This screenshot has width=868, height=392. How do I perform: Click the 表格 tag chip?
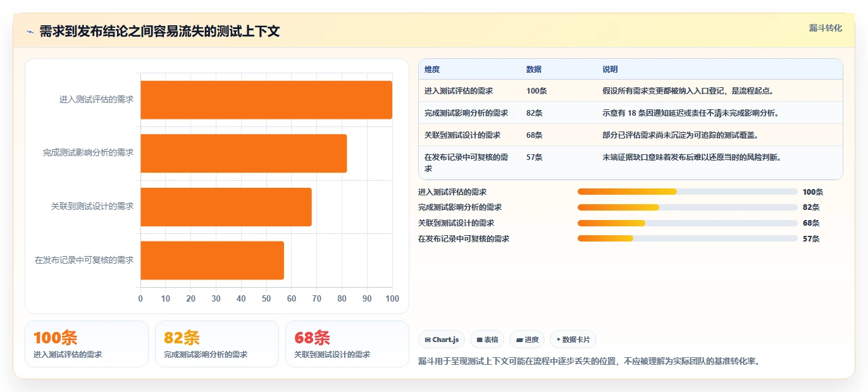pyautogui.click(x=487, y=340)
